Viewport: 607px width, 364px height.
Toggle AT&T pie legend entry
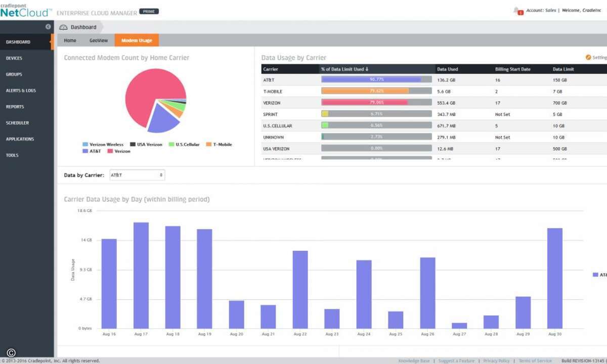(x=92, y=151)
